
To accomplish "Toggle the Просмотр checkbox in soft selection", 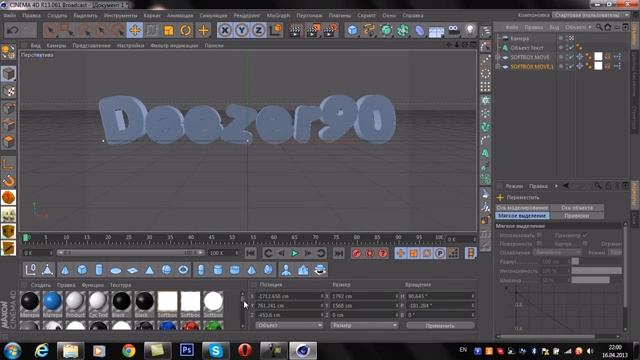I will [585, 235].
